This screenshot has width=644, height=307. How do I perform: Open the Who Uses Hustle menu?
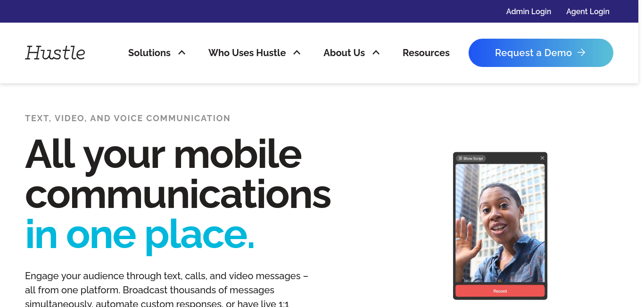[247, 53]
